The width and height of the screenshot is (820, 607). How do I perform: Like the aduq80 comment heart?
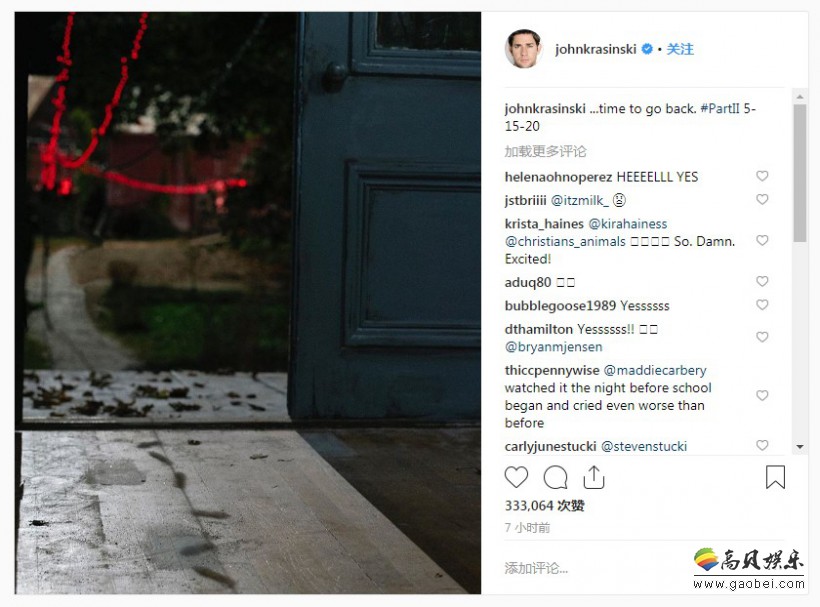pyautogui.click(x=762, y=281)
